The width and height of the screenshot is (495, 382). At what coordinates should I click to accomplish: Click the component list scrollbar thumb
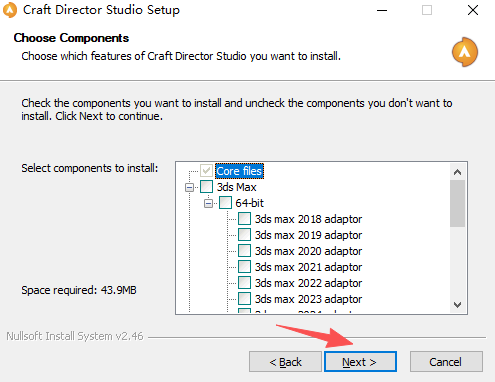click(x=457, y=204)
